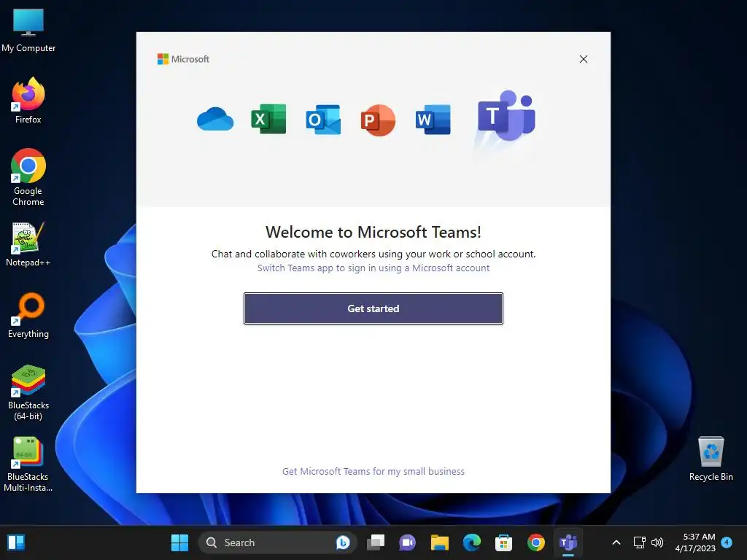
Task: Open Microsoft Store from the taskbar
Action: click(x=503, y=542)
